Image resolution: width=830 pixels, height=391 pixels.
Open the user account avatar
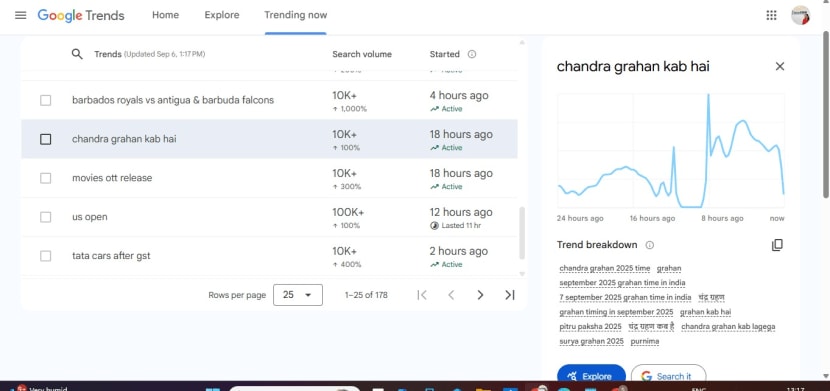(800, 15)
